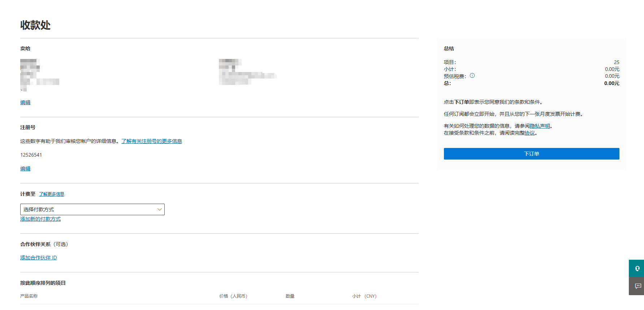This screenshot has height=310, width=644.
Task: Click 添加合作伙伴 ID link
Action: 38,258
